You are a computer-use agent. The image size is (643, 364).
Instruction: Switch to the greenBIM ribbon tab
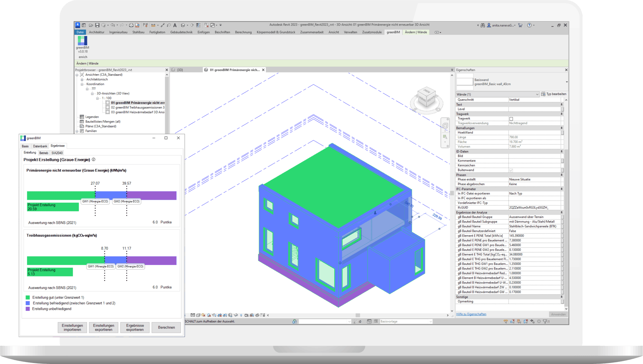coord(393,32)
